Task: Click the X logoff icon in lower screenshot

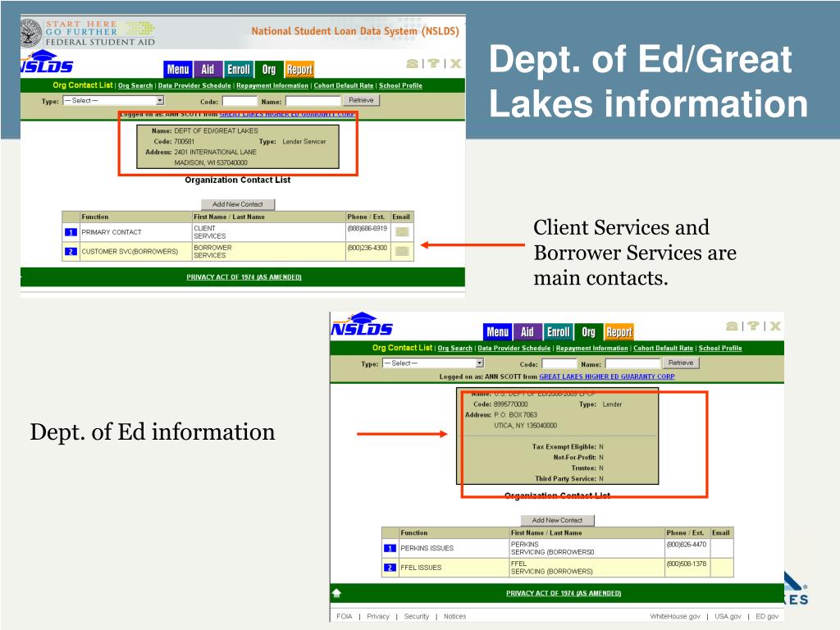Action: 775,326
